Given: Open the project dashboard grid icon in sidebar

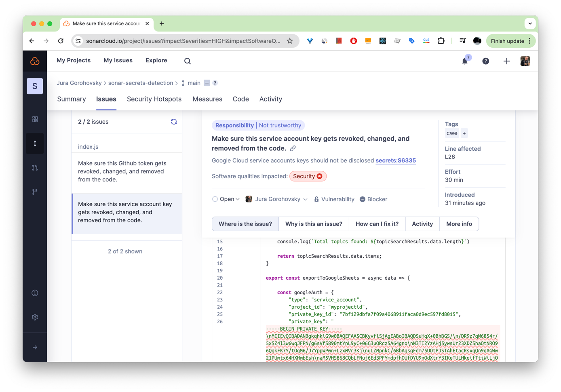Looking at the screenshot, I should click(x=35, y=119).
